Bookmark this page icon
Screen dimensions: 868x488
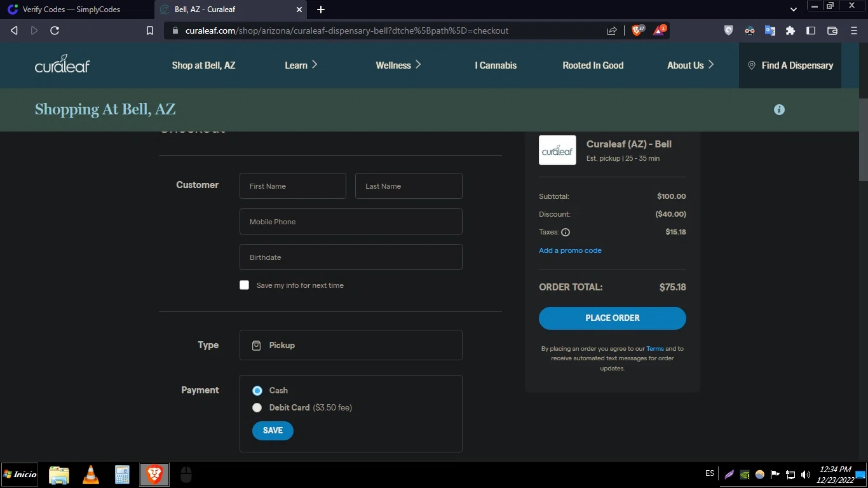point(150,30)
